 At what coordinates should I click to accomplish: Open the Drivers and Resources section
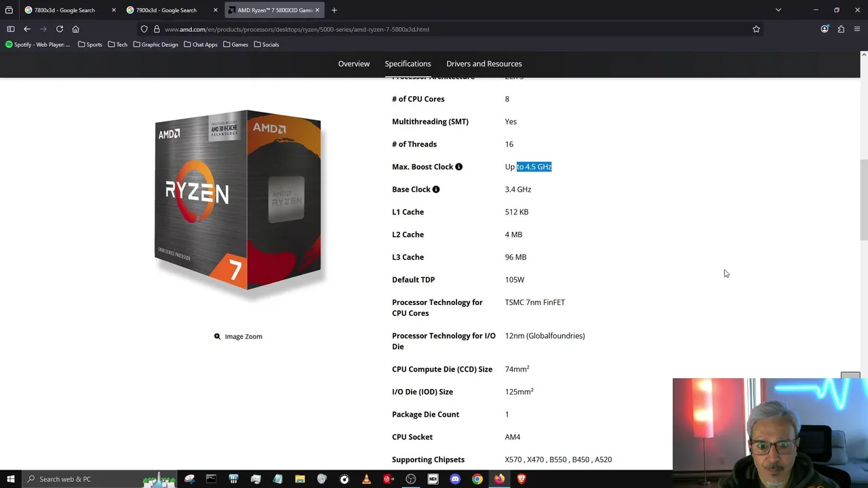click(x=484, y=64)
